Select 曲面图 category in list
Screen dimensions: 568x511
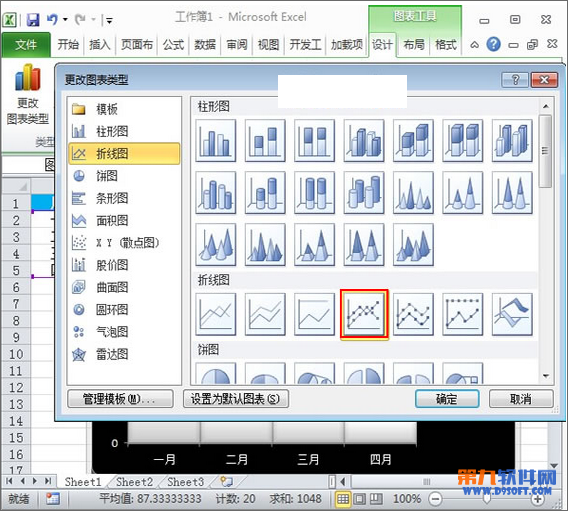click(x=124, y=287)
